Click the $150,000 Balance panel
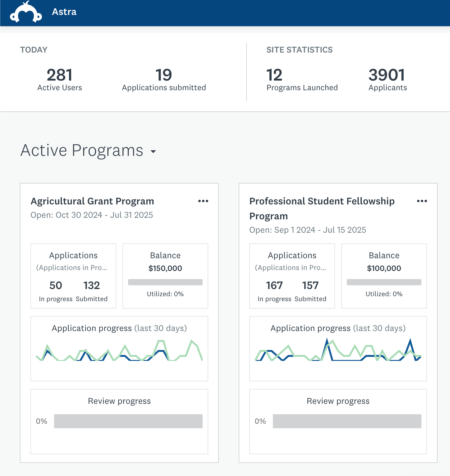Screen dimensions: 450x476 [165, 276]
